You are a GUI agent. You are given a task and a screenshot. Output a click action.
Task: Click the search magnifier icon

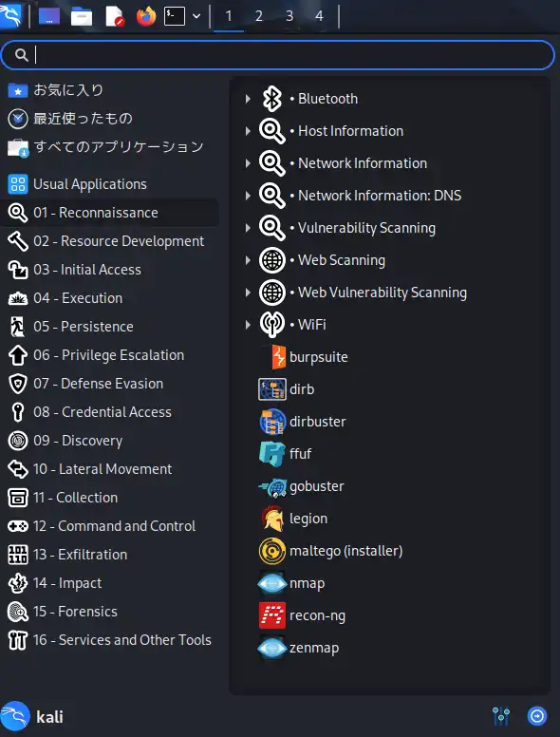click(21, 55)
